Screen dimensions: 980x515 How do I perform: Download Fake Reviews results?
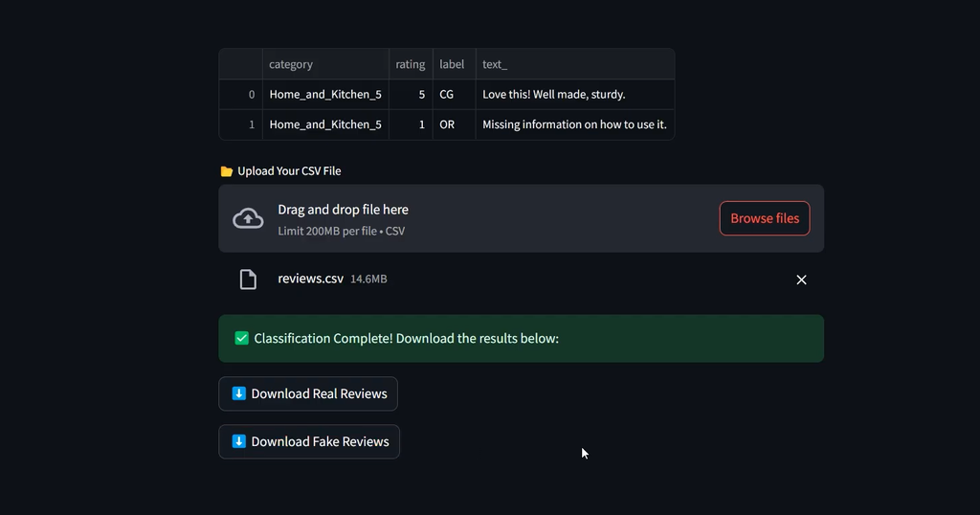309,442
